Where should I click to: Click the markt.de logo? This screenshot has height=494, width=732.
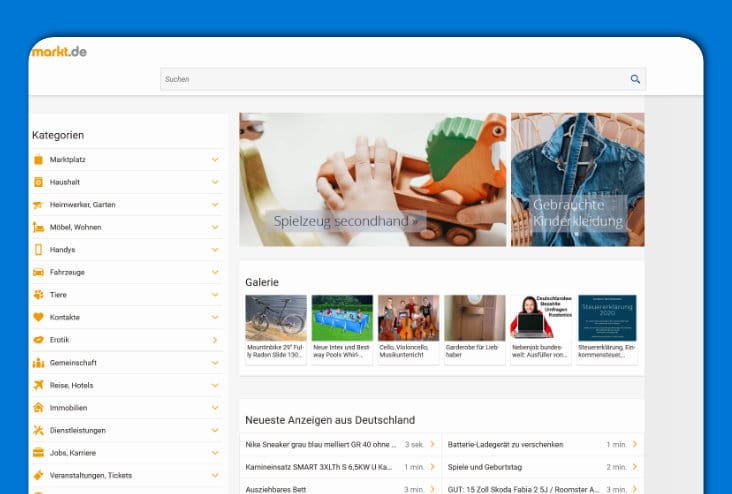(x=59, y=51)
